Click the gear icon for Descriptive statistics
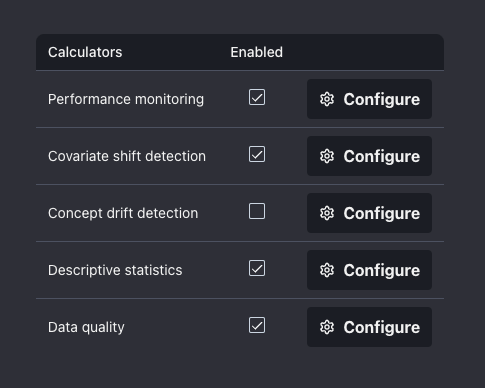The width and height of the screenshot is (485, 388). coord(327,270)
